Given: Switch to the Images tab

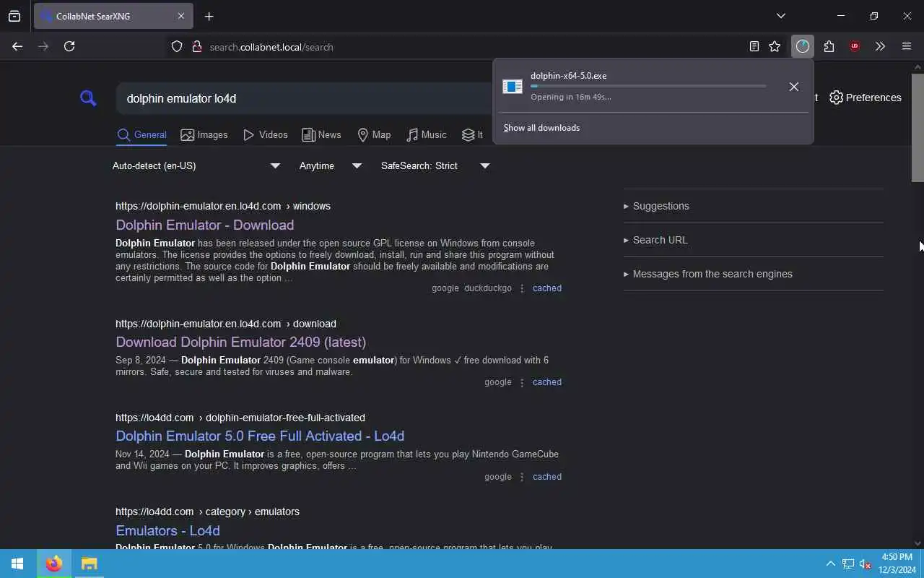Looking at the screenshot, I should (204, 135).
